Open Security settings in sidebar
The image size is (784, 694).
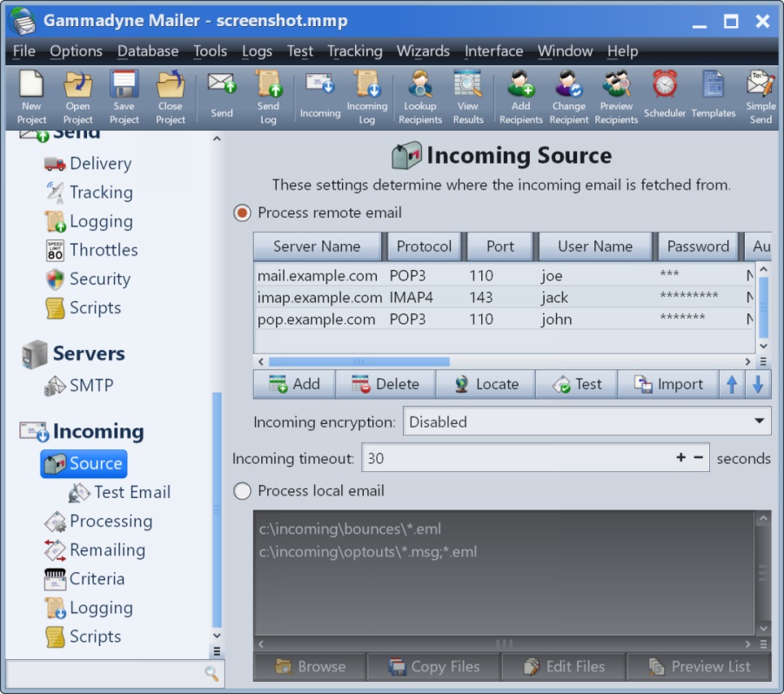click(88, 279)
